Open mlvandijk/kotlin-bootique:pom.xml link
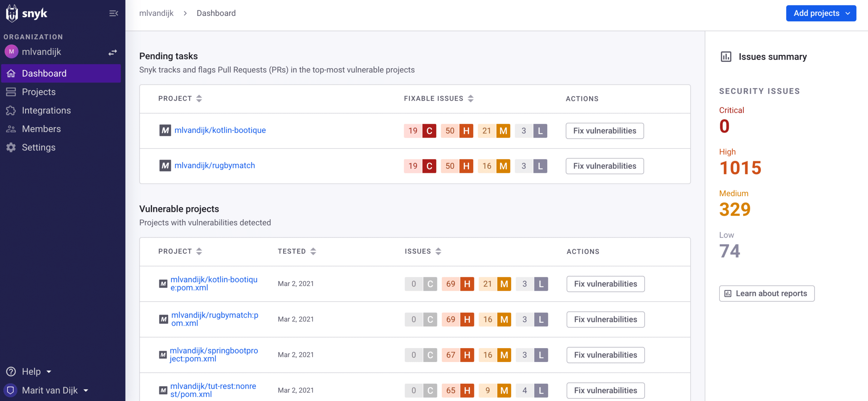Screen dimensions: 868x401 tap(214, 284)
